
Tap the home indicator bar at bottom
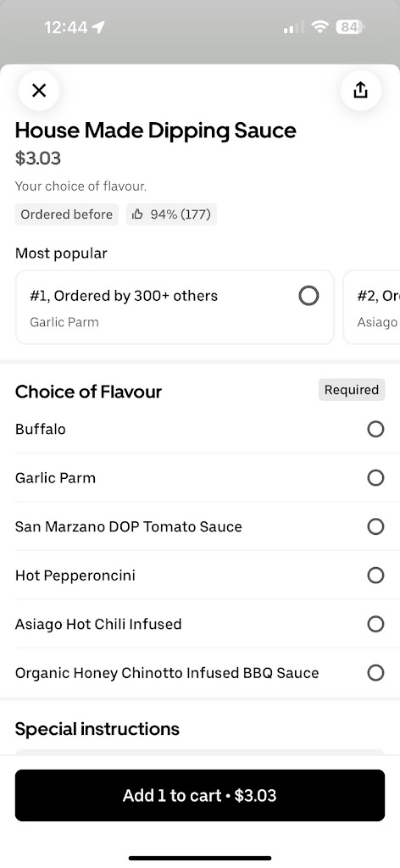pyautogui.click(x=200, y=858)
